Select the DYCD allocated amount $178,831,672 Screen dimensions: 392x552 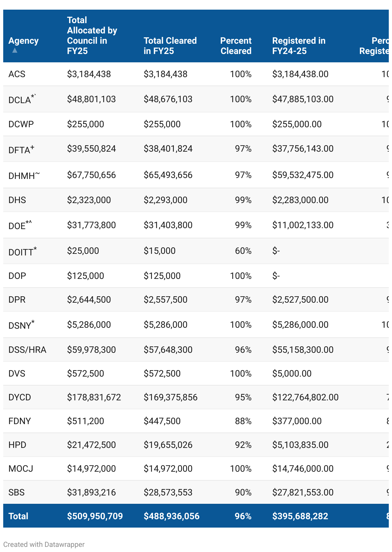94,397
